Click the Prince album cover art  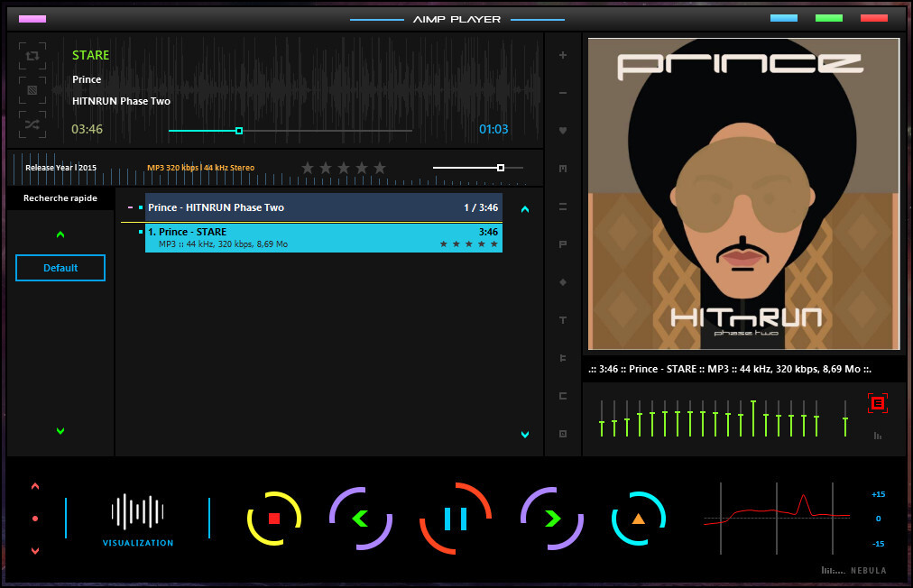tap(743, 194)
